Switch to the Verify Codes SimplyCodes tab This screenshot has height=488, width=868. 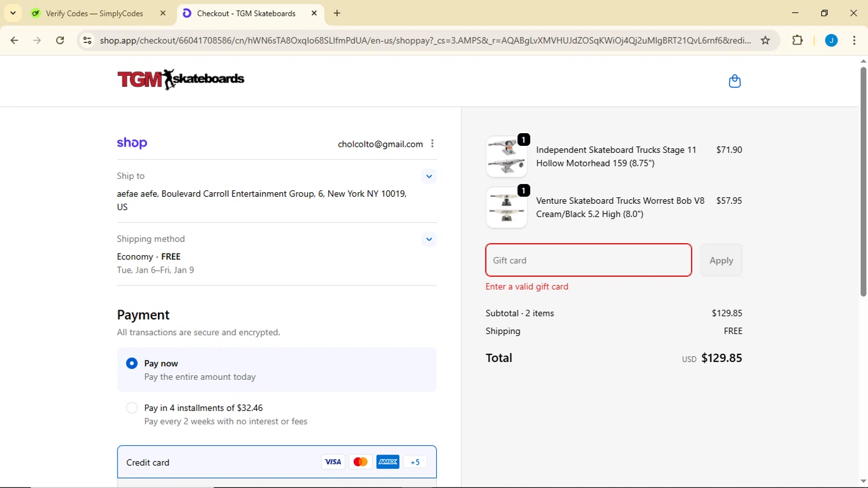pos(94,13)
